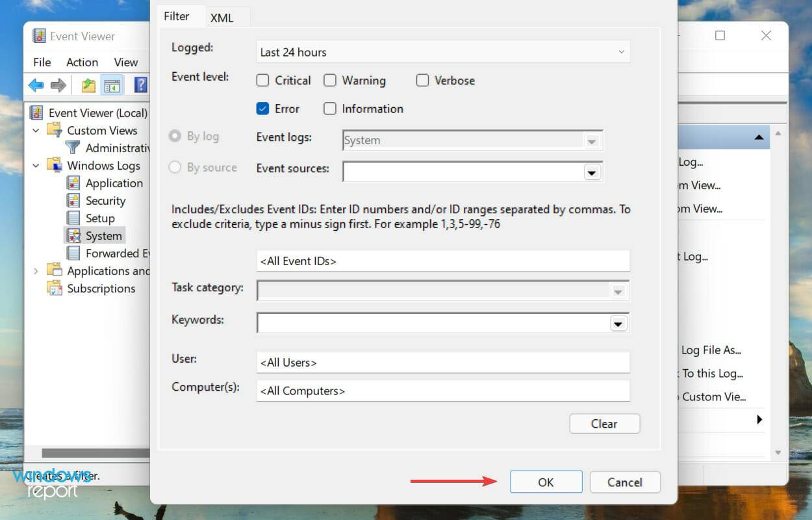Confirm the filter with OK

pos(545,482)
